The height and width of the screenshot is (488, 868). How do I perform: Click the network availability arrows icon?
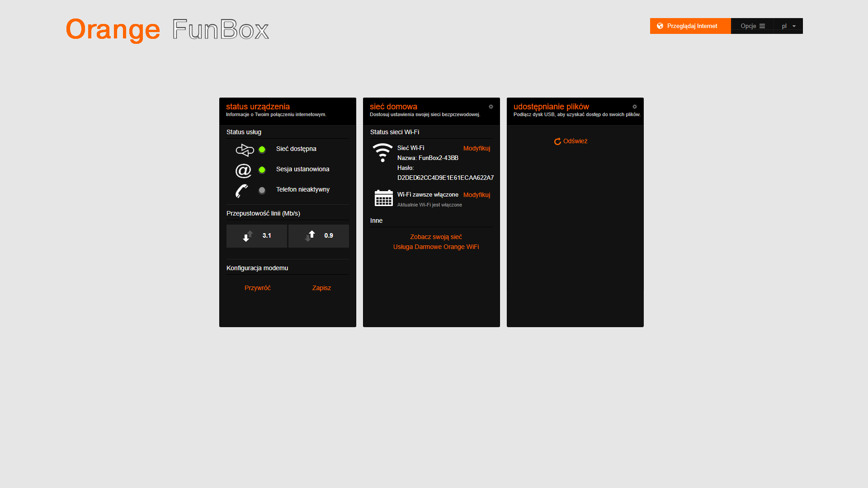tap(245, 150)
